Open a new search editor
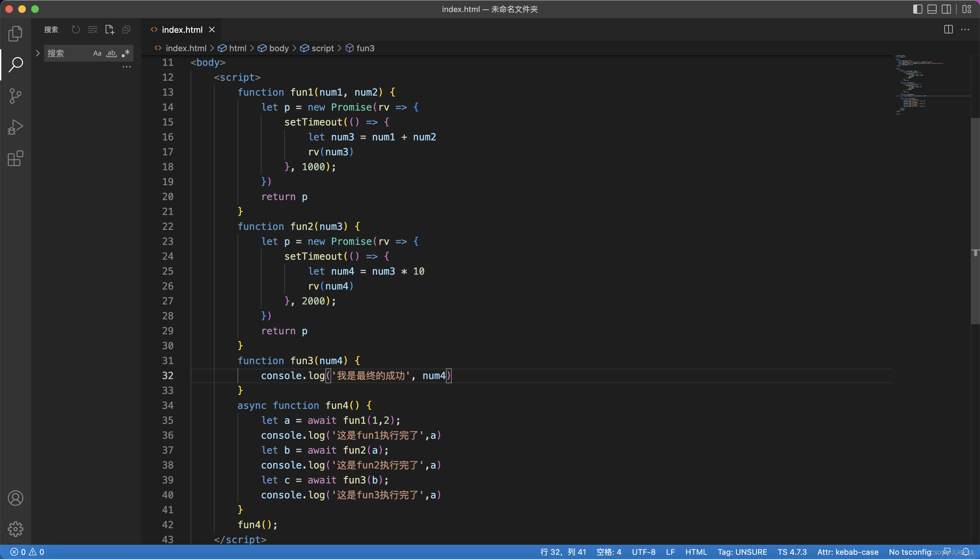 coord(110,30)
